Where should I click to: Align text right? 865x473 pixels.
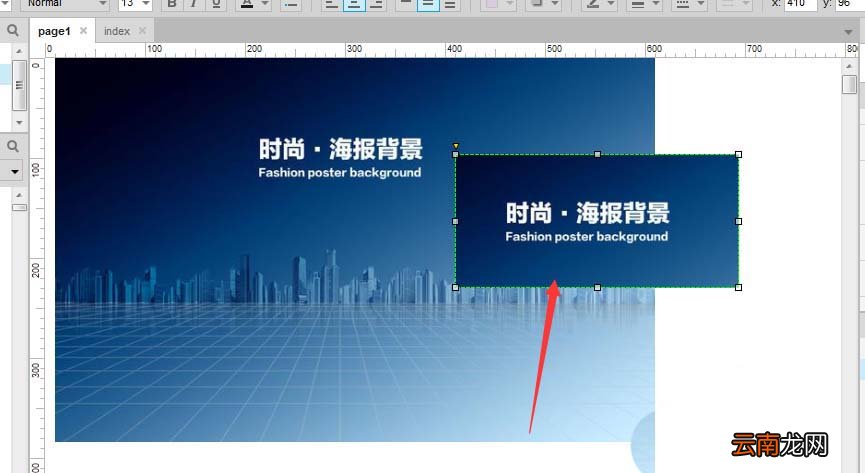click(376, 4)
